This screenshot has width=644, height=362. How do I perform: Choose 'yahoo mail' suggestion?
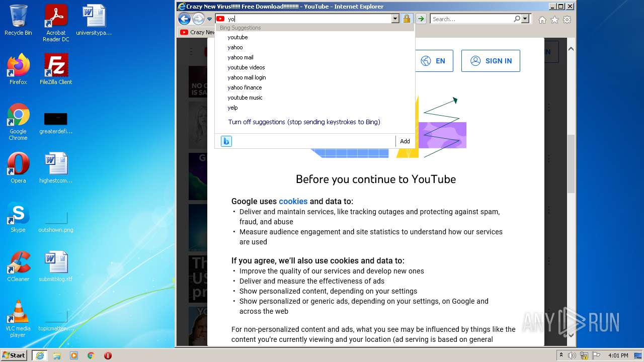click(x=314, y=57)
